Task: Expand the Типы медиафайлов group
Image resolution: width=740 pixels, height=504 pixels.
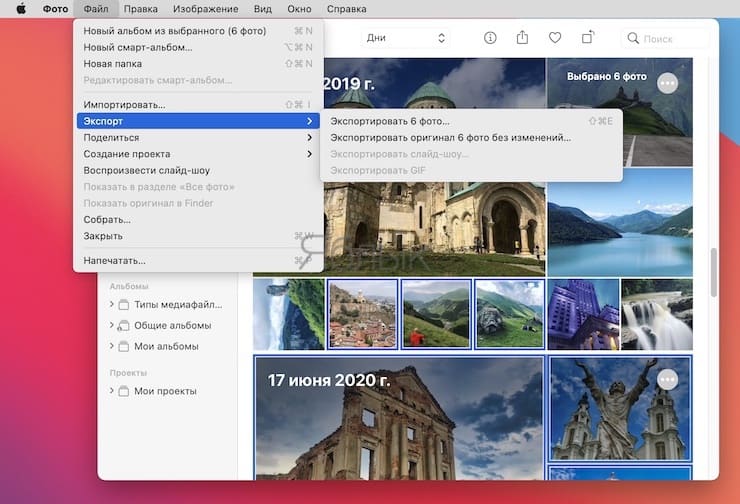Action: (111, 304)
